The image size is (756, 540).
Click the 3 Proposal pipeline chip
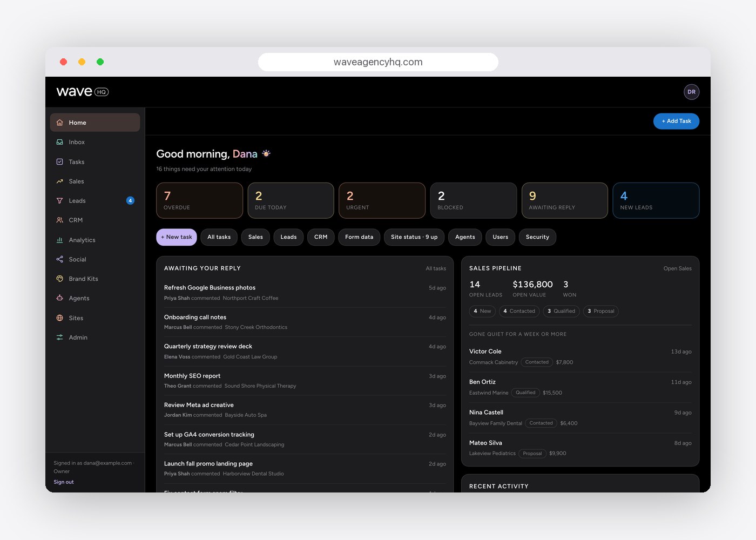point(601,311)
